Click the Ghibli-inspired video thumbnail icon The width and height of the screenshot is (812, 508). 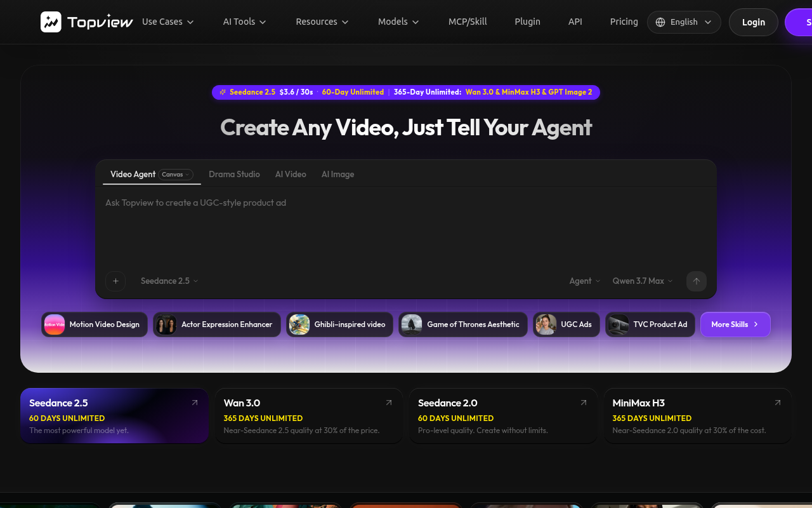point(299,324)
